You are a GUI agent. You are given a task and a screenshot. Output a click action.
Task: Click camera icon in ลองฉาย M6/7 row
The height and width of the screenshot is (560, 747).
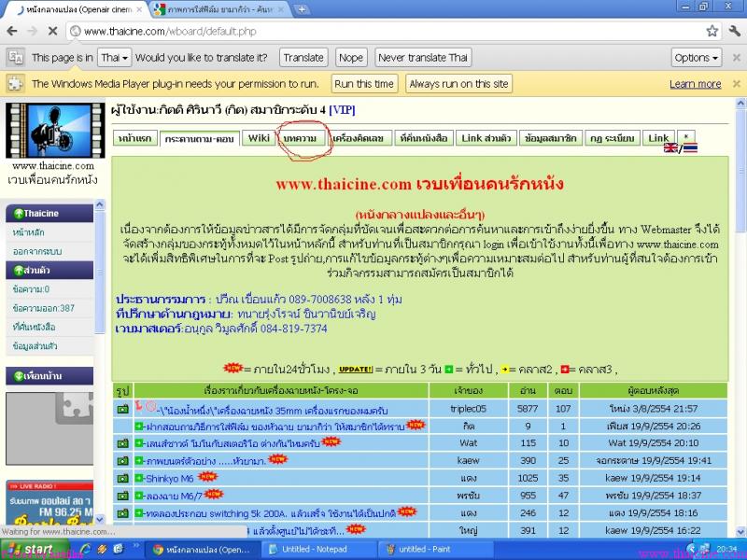pos(123,496)
